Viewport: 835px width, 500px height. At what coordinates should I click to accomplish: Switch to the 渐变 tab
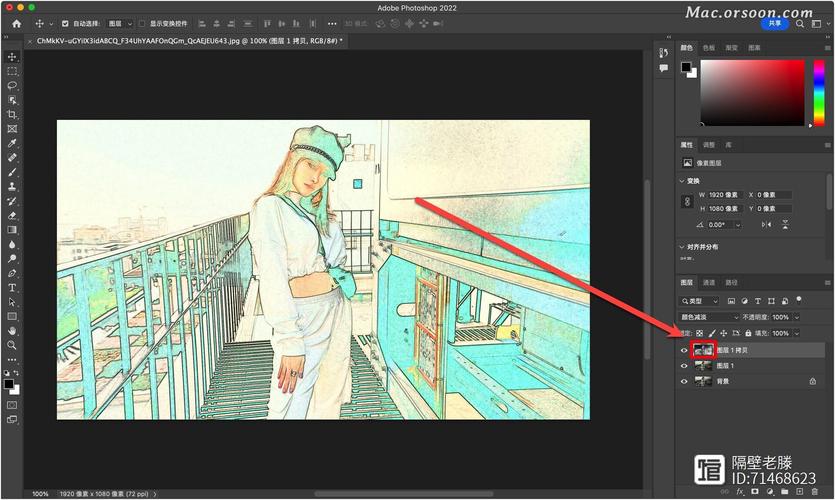click(731, 48)
